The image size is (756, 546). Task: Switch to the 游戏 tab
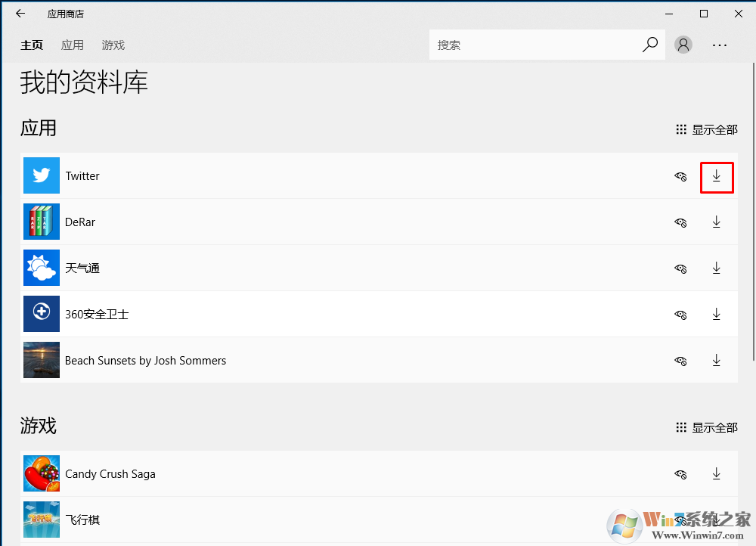click(113, 45)
